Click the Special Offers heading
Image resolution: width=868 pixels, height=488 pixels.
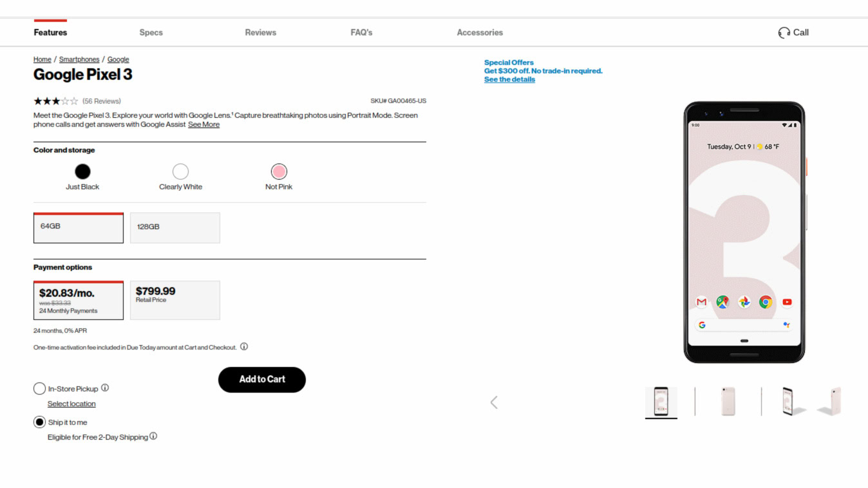point(509,62)
